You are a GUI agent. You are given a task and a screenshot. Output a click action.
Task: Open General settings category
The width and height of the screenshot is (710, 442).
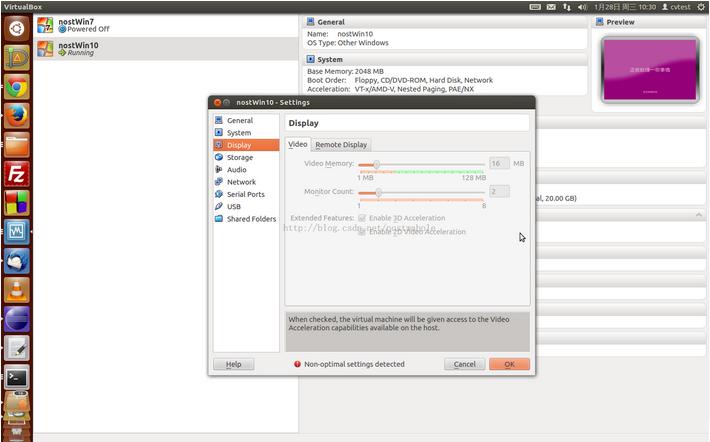click(x=246, y=120)
